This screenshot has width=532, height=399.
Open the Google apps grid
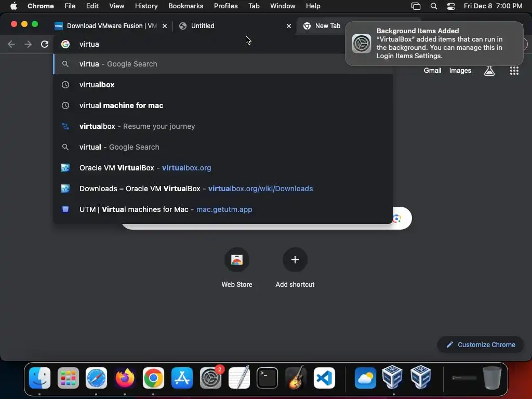(x=514, y=71)
